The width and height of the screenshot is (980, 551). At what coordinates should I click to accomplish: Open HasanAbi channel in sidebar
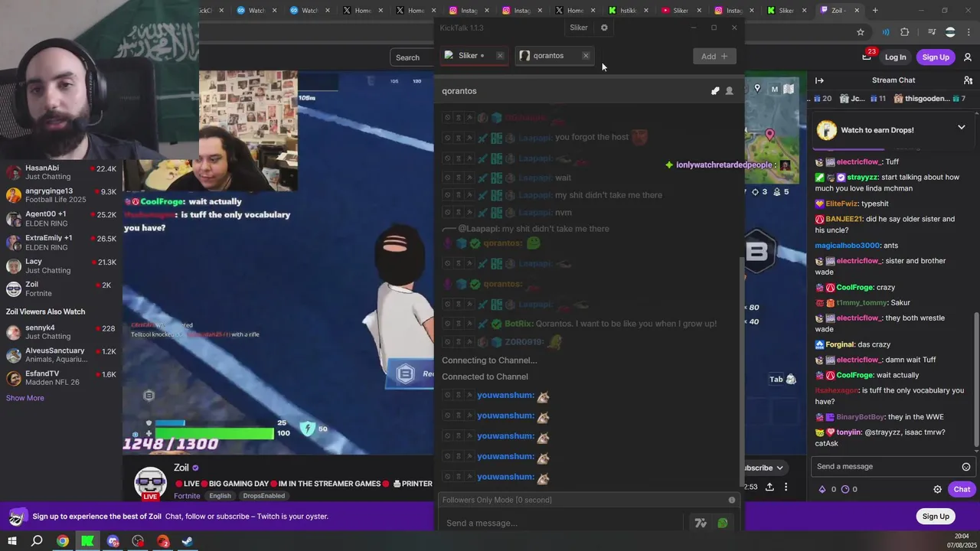pos(61,173)
